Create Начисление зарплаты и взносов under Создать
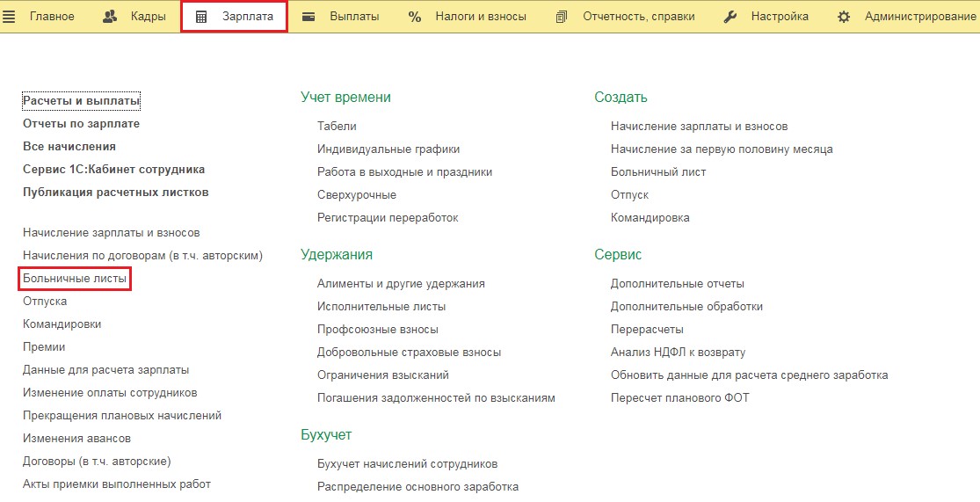 click(x=700, y=127)
